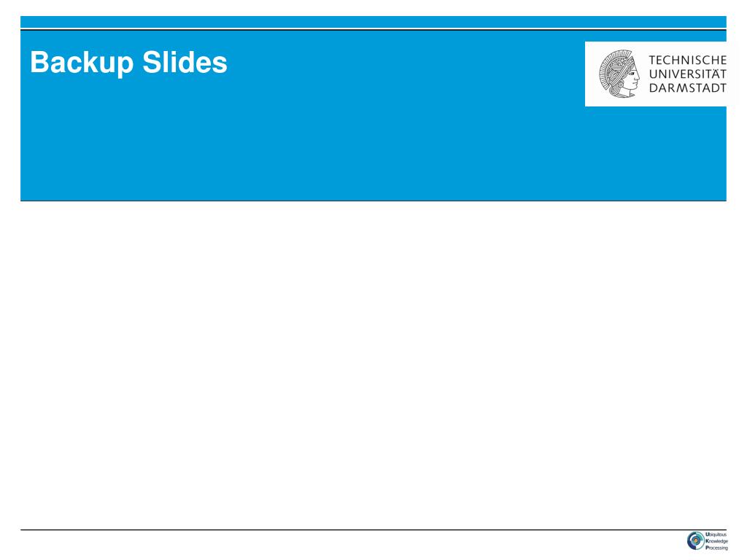Click the "Processing" label in the footer
The height and width of the screenshot is (560, 747).
tap(716, 548)
